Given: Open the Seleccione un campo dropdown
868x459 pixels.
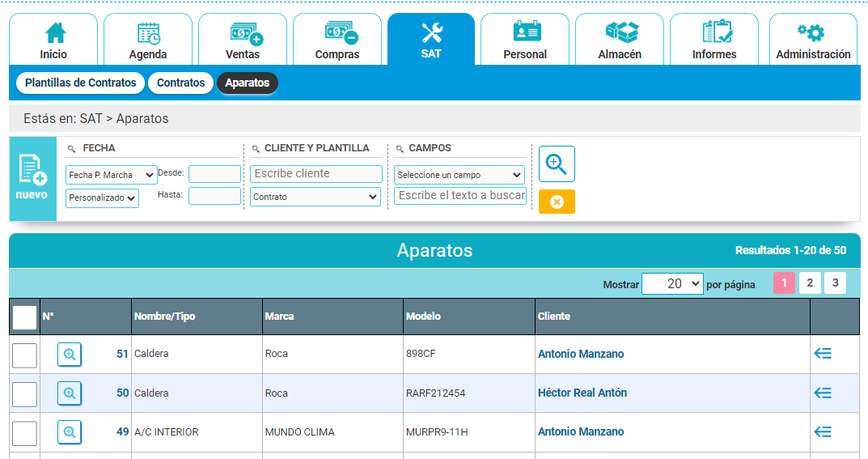Looking at the screenshot, I should click(x=459, y=175).
